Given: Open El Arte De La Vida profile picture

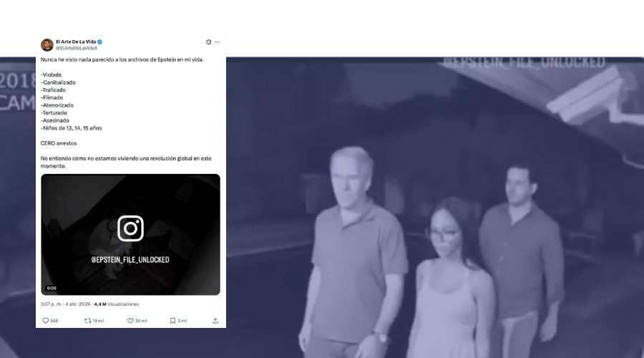Looking at the screenshot, I should point(47,44).
